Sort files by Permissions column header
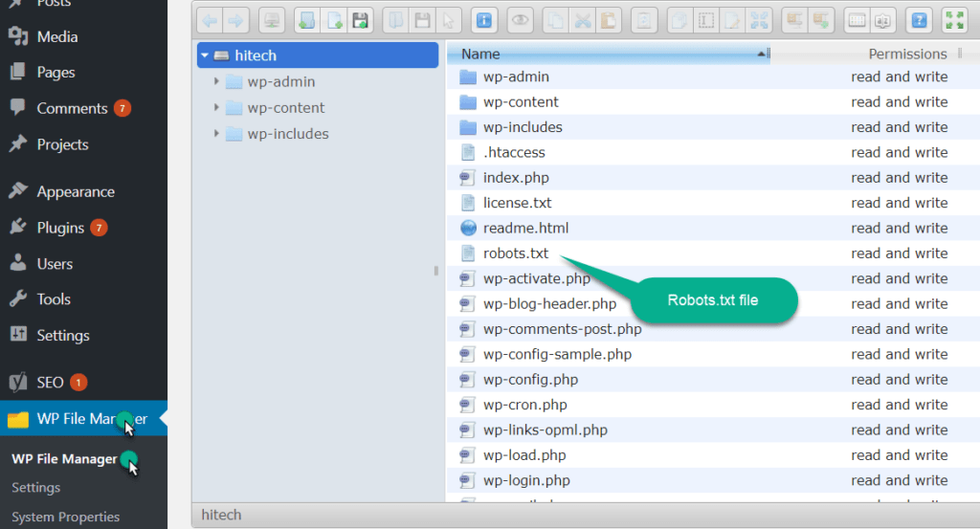Viewport: 980px width, 529px height. pyautogui.click(x=907, y=55)
